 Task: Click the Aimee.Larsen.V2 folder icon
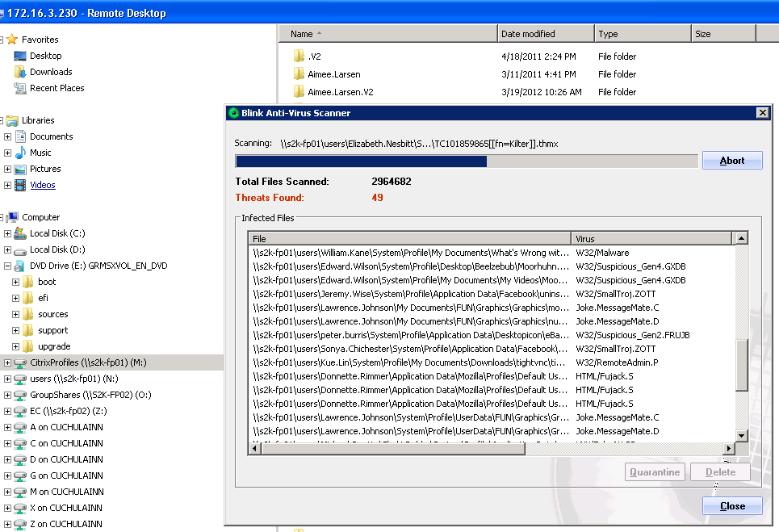tap(299, 92)
